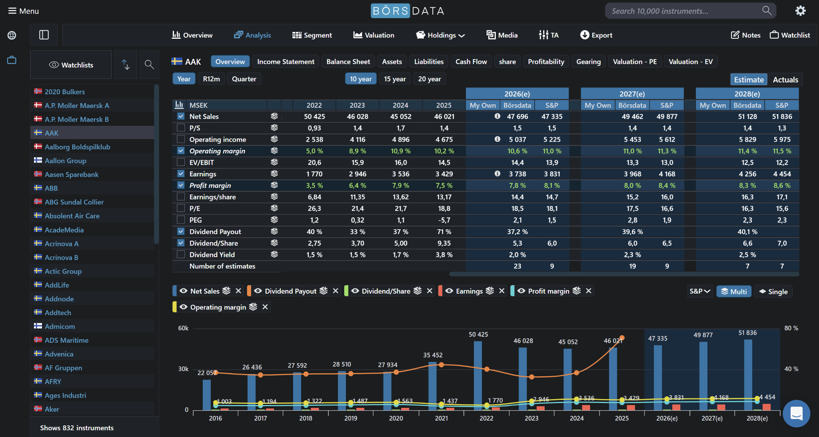
Task: Check the Dividend Yield checkbox
Action: click(181, 255)
